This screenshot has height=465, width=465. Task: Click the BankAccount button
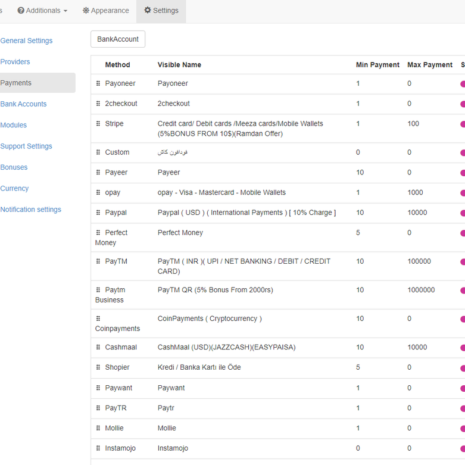coord(118,39)
